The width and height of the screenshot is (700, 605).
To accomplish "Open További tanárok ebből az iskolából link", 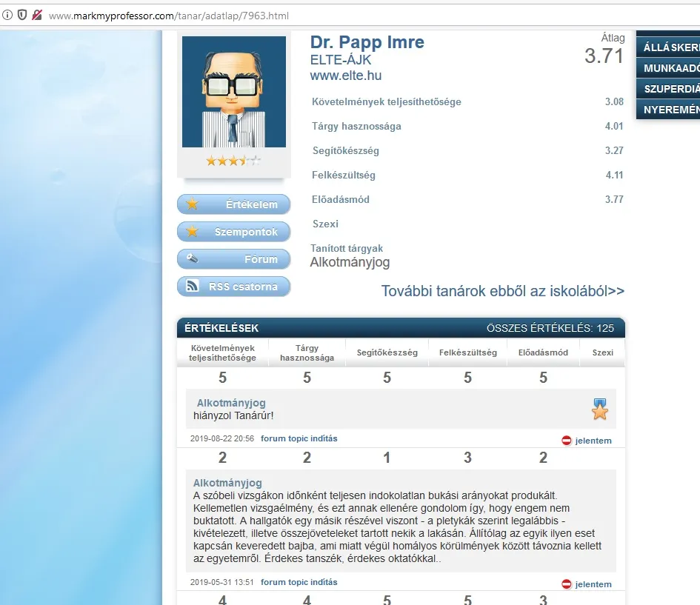I will pyautogui.click(x=502, y=291).
